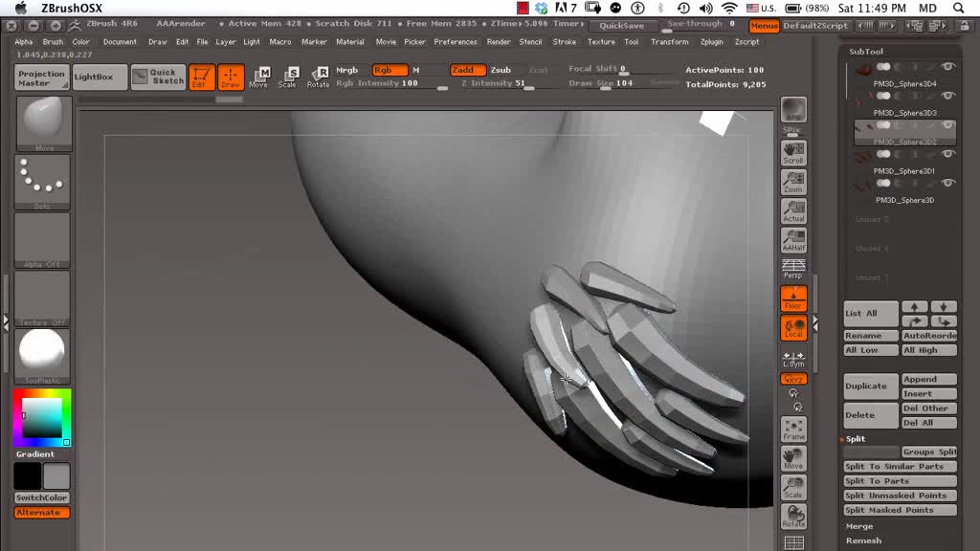Toggle Local transformations
The image size is (980, 551).
tap(793, 328)
